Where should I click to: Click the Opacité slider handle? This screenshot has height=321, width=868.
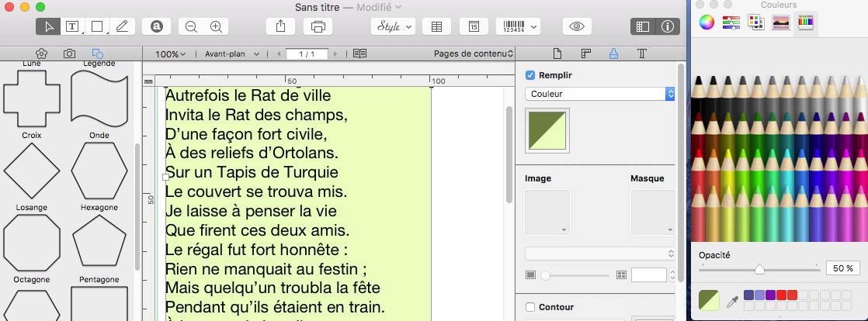click(759, 268)
